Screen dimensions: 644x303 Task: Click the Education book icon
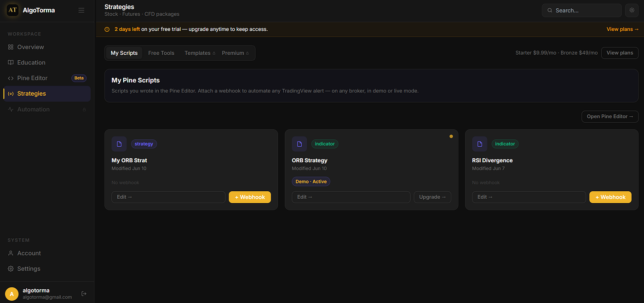tap(11, 63)
